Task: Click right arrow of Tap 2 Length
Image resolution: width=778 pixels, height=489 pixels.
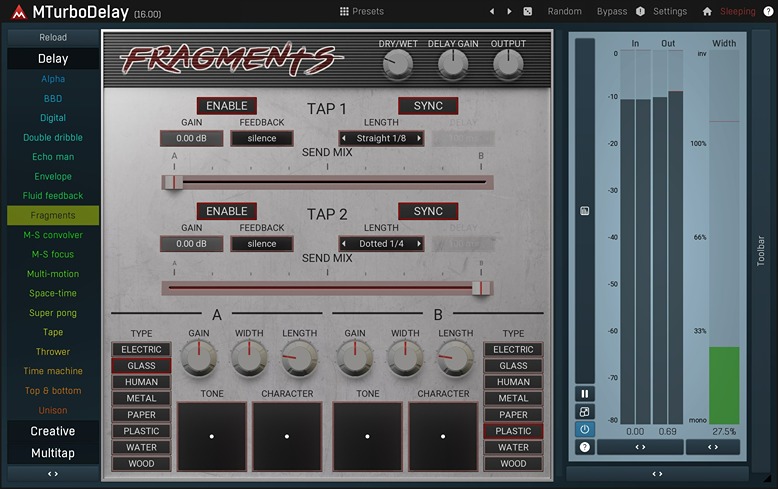Action: tap(419, 244)
